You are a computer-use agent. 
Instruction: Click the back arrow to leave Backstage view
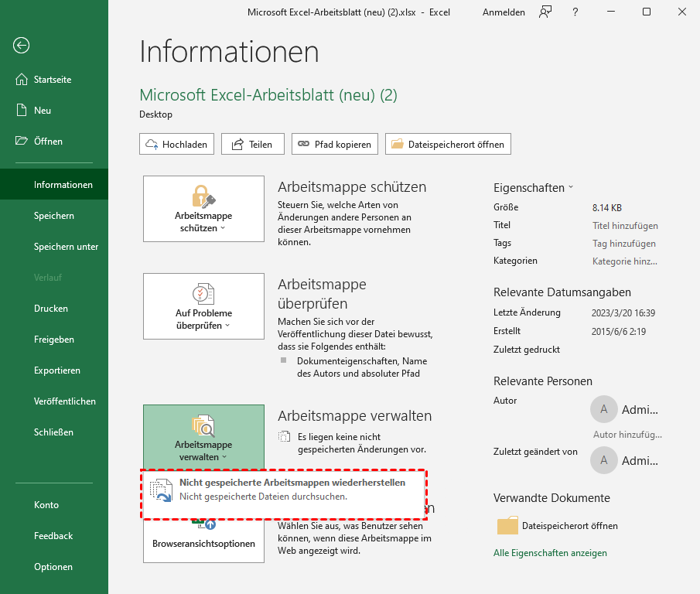coord(21,46)
